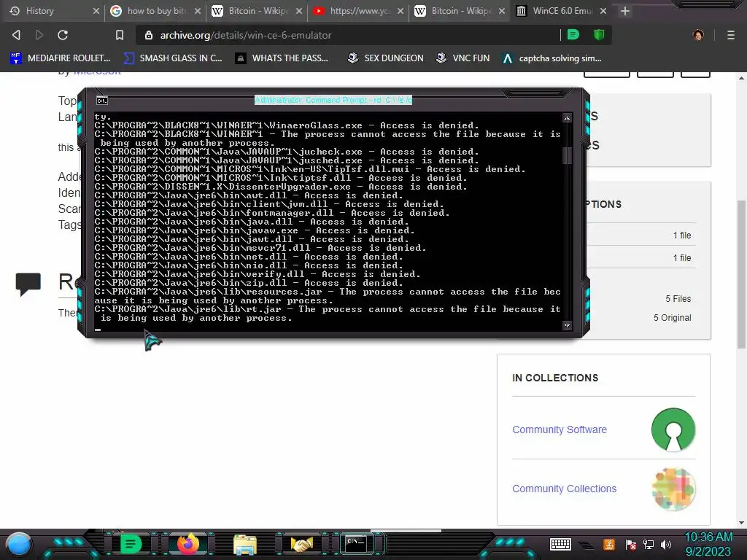The height and width of the screenshot is (560, 747).
Task: Open Community Collections link
Action: coord(564,489)
